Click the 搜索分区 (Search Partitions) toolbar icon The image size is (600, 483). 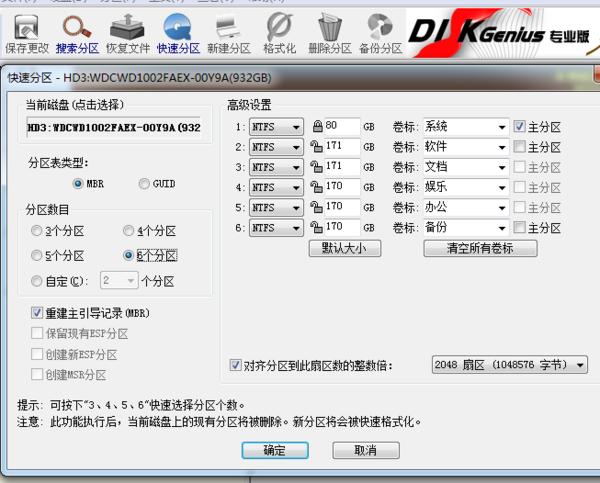click(x=77, y=32)
